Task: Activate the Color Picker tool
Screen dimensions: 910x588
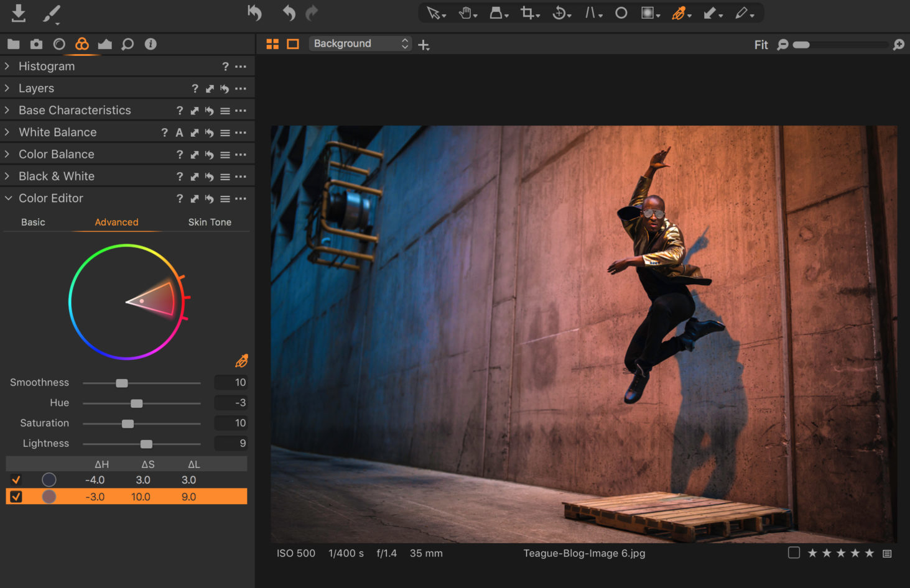Action: 679,12
